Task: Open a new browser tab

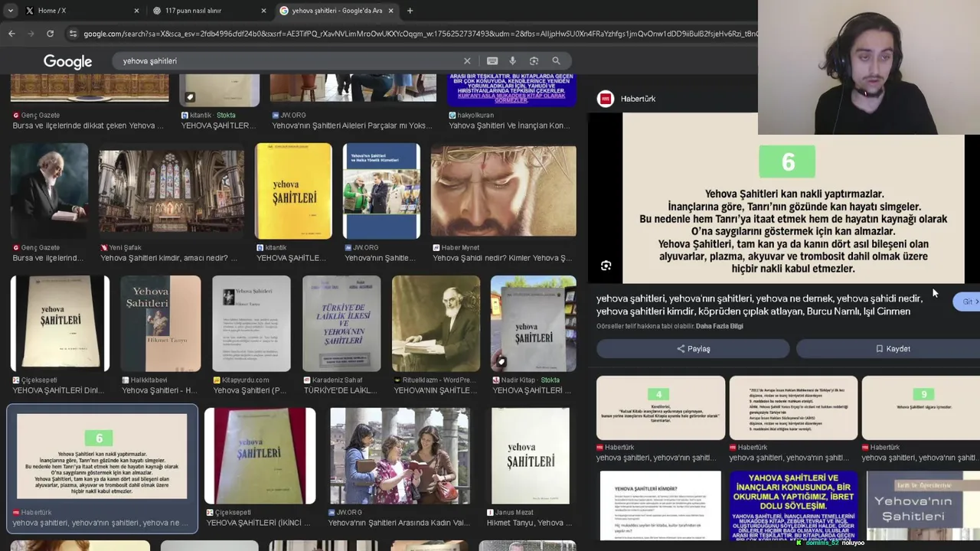Action: [410, 11]
